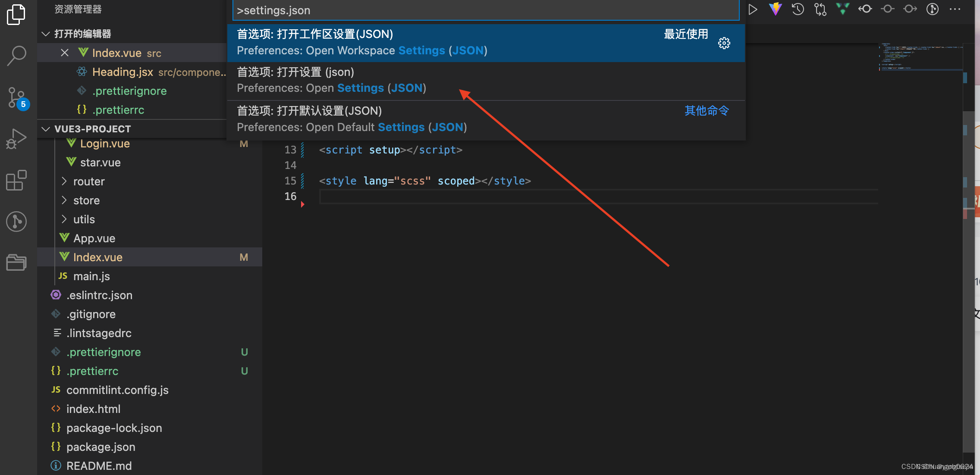The height and width of the screenshot is (475, 980).
Task: Expand the store folder
Action: click(x=64, y=200)
